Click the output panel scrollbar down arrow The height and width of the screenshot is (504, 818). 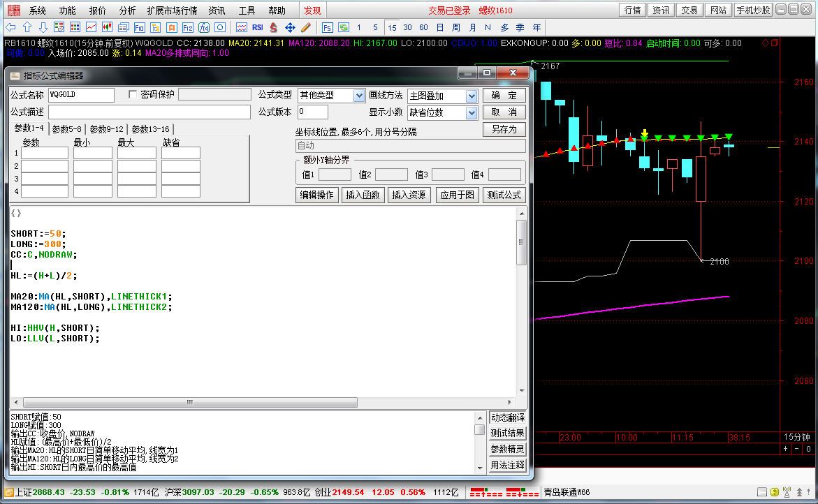[x=480, y=468]
